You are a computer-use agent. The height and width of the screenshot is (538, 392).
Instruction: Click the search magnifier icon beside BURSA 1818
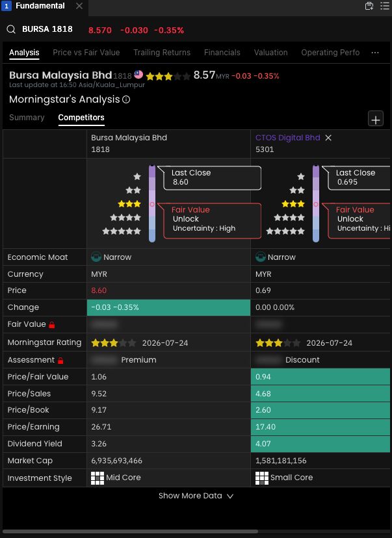pyautogui.click(x=11, y=29)
